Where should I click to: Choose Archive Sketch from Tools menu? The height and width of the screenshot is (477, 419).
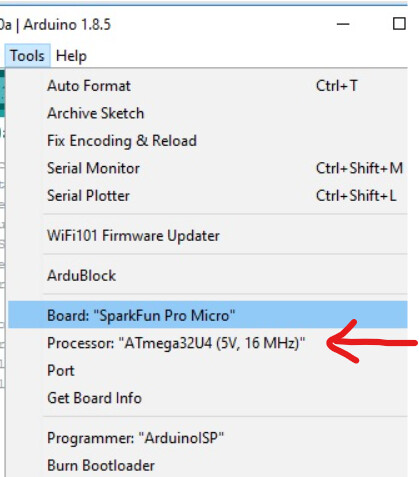coord(207,113)
